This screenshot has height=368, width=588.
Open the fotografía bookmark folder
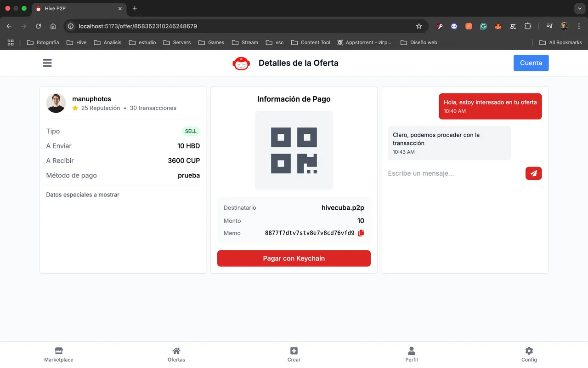point(43,42)
